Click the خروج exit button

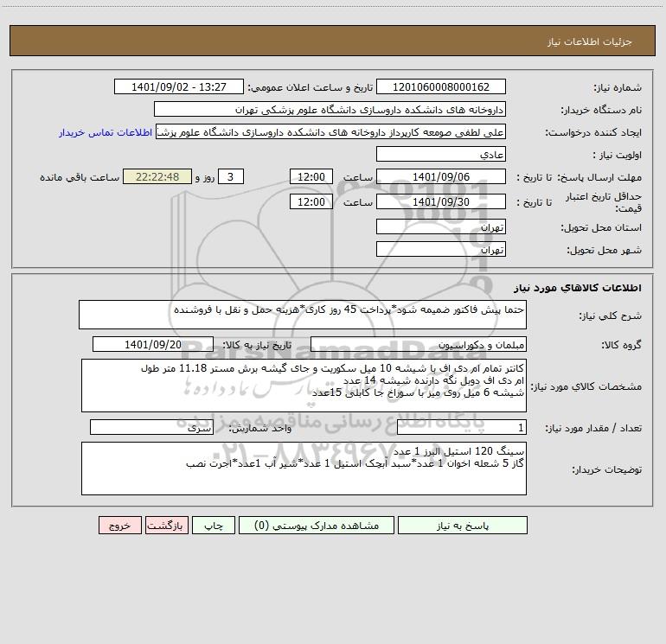coord(119,526)
